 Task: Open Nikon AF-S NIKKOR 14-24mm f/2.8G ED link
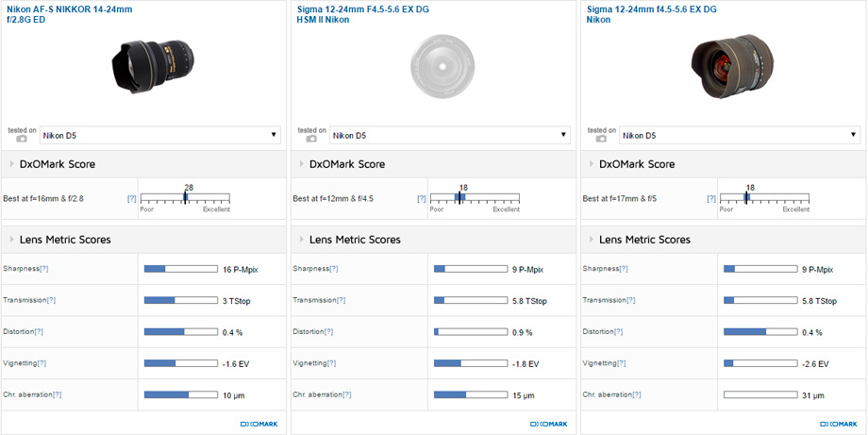[69, 14]
